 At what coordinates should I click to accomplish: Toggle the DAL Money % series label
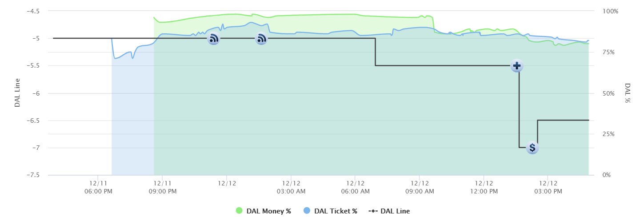pos(270,211)
